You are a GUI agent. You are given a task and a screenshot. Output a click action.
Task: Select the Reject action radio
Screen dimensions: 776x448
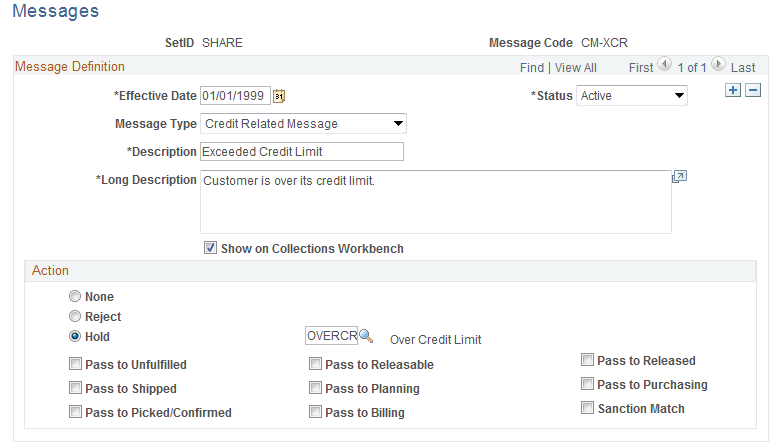(x=75, y=316)
